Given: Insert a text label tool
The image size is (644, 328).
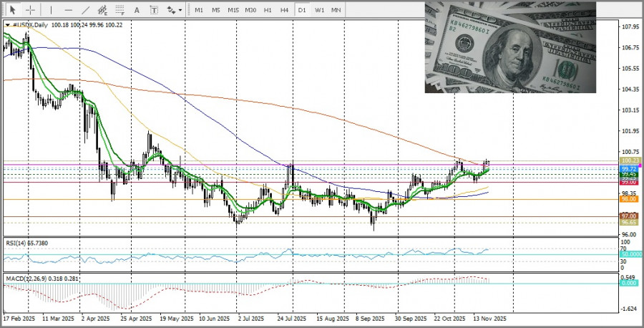Looking at the screenshot, I should tap(154, 10).
